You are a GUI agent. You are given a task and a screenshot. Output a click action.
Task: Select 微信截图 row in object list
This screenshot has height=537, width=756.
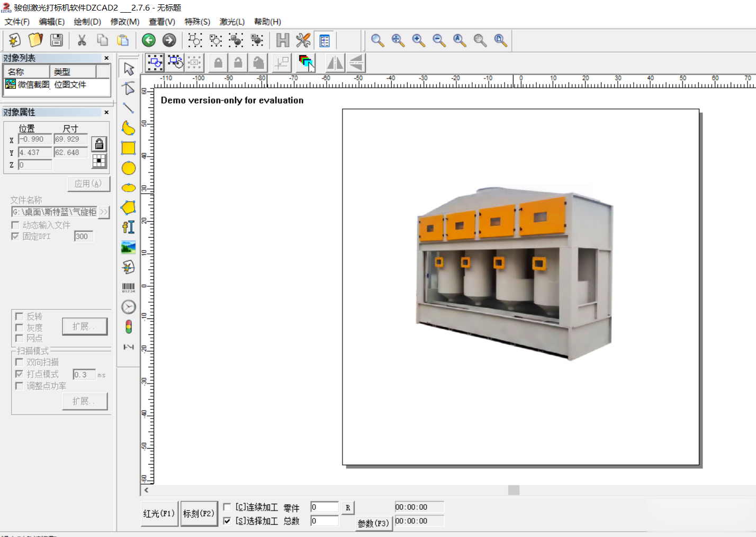(x=57, y=85)
